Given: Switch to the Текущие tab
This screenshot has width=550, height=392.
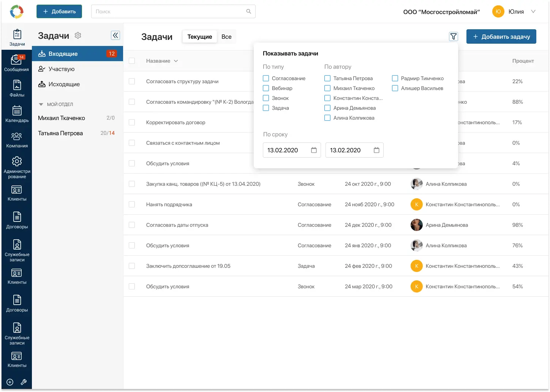Looking at the screenshot, I should coord(200,36).
